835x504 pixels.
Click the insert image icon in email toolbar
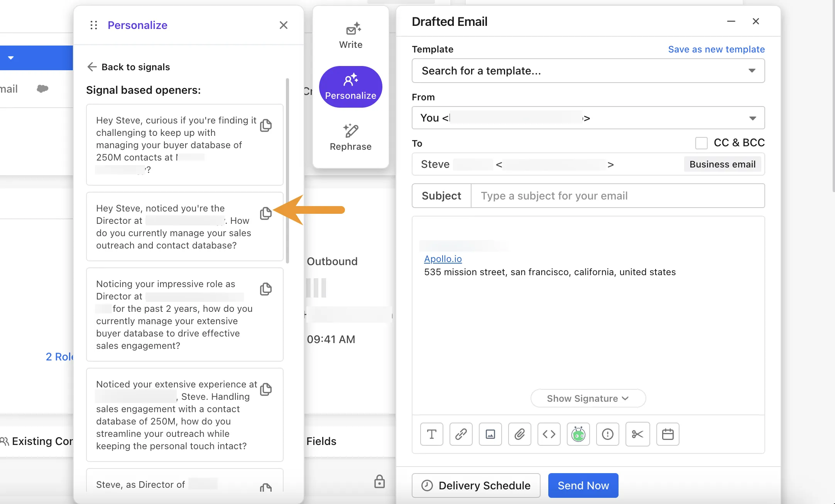pyautogui.click(x=490, y=434)
